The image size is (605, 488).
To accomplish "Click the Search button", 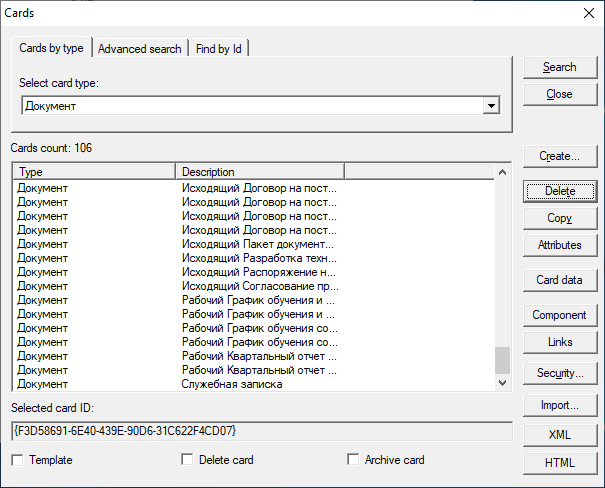I will coord(559,67).
